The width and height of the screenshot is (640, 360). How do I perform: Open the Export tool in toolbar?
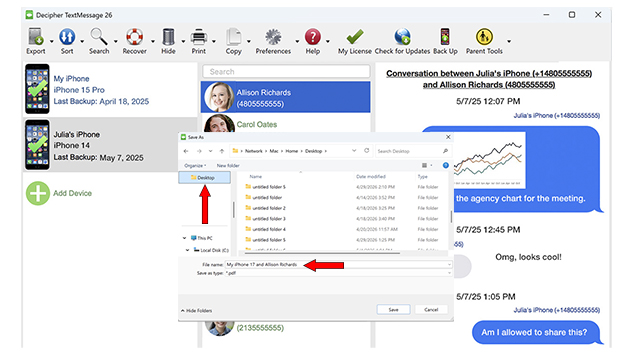point(36,37)
